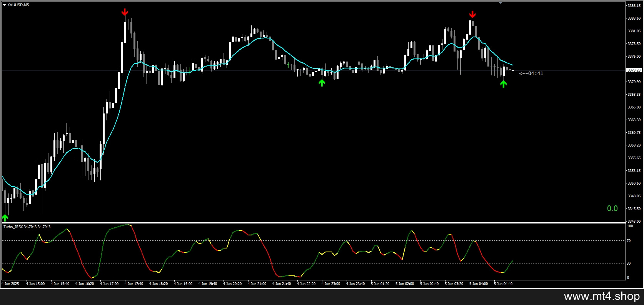
Task: Click the 4 Jun 20:20 time label
Action: coord(232,284)
